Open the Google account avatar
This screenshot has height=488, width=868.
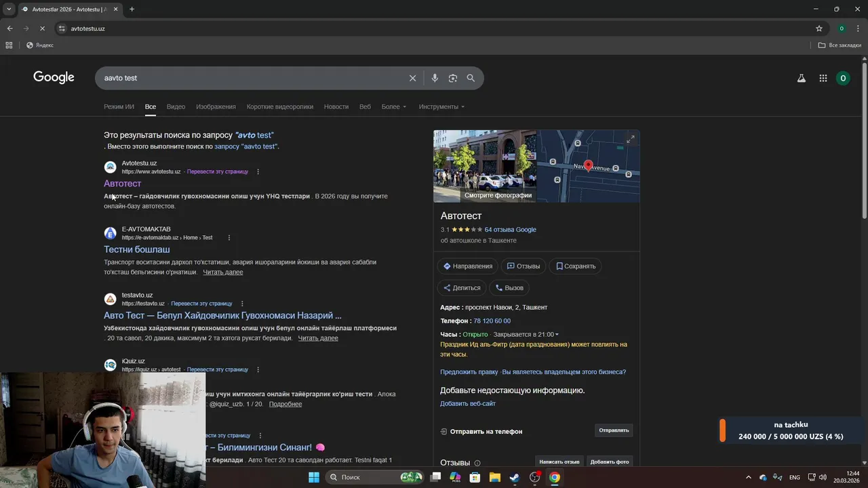tap(843, 78)
